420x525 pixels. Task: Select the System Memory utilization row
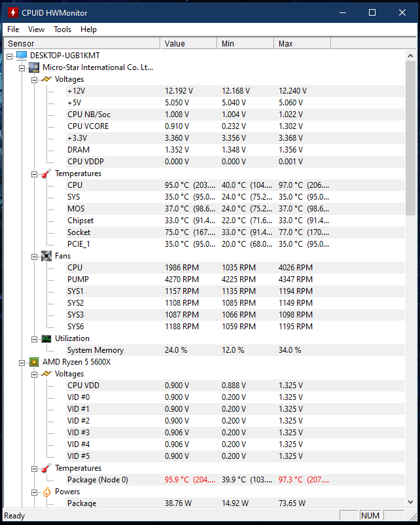point(236,350)
